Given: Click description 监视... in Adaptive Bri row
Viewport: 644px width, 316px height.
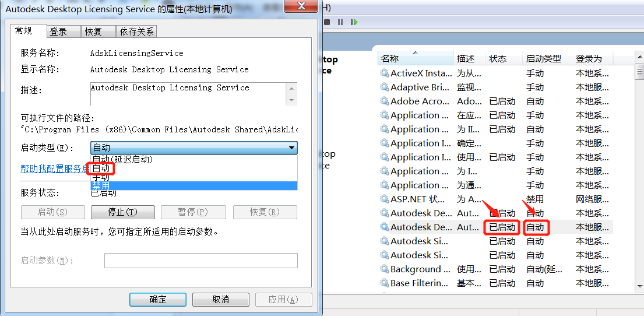Looking at the screenshot, I should tap(469, 87).
